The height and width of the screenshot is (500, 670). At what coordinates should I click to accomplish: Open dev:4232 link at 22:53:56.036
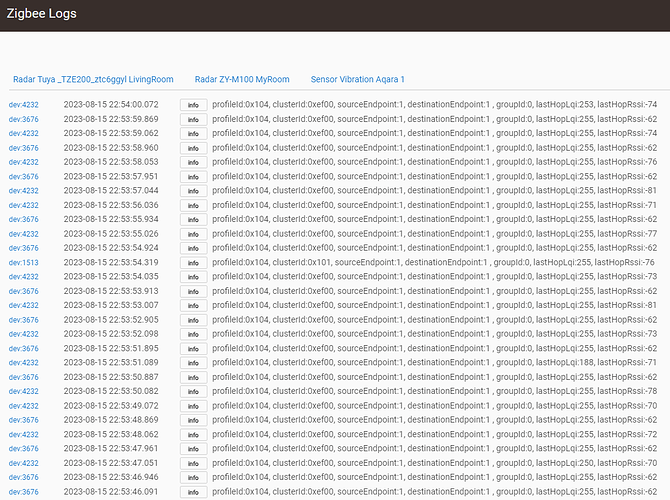tap(24, 205)
